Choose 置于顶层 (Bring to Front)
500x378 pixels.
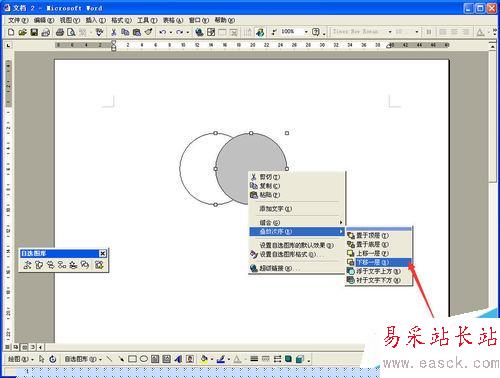coord(379,235)
